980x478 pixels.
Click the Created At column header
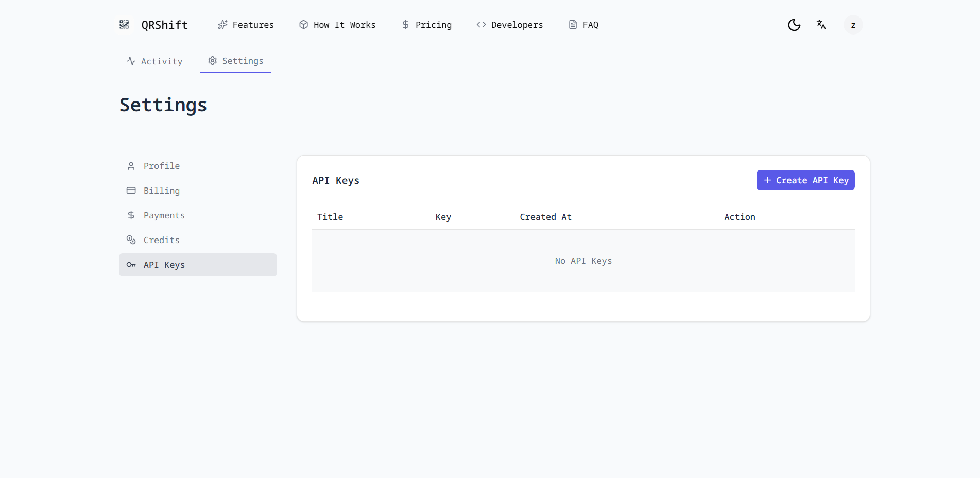(545, 217)
